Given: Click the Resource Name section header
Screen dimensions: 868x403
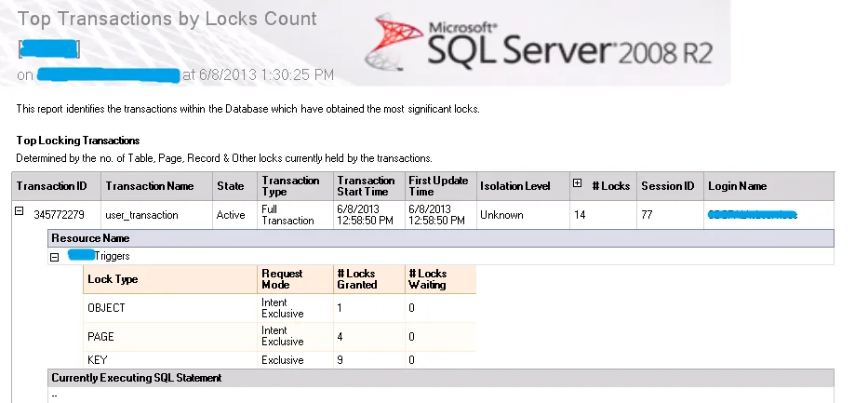Looking at the screenshot, I should [x=441, y=238].
